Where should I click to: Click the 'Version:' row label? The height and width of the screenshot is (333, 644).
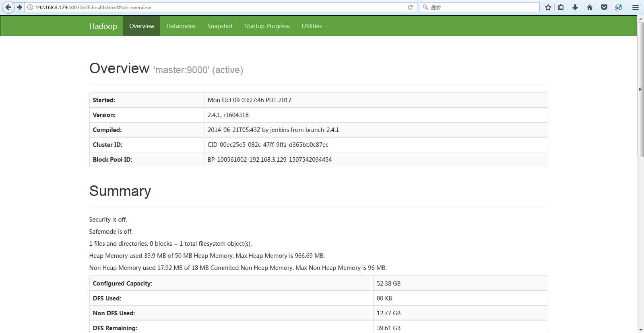(104, 115)
